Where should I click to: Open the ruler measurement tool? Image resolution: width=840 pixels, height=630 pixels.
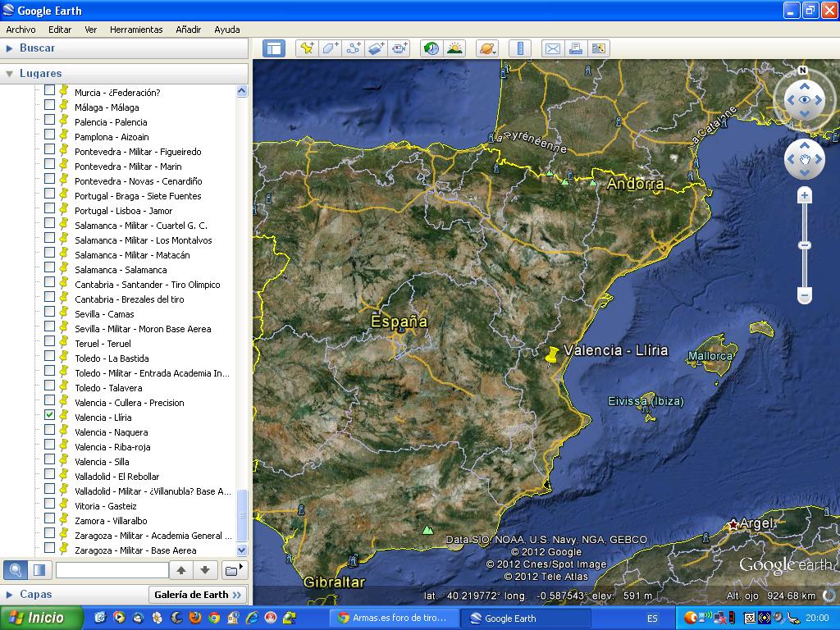point(520,48)
